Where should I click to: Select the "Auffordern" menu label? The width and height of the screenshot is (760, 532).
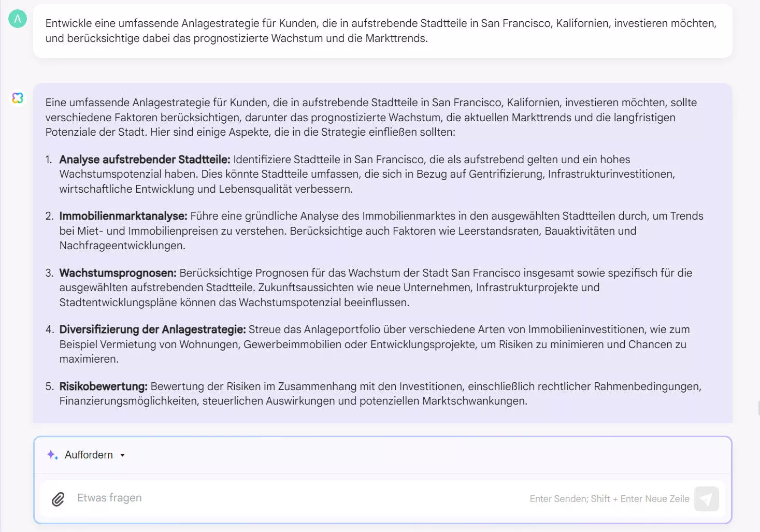click(88, 455)
